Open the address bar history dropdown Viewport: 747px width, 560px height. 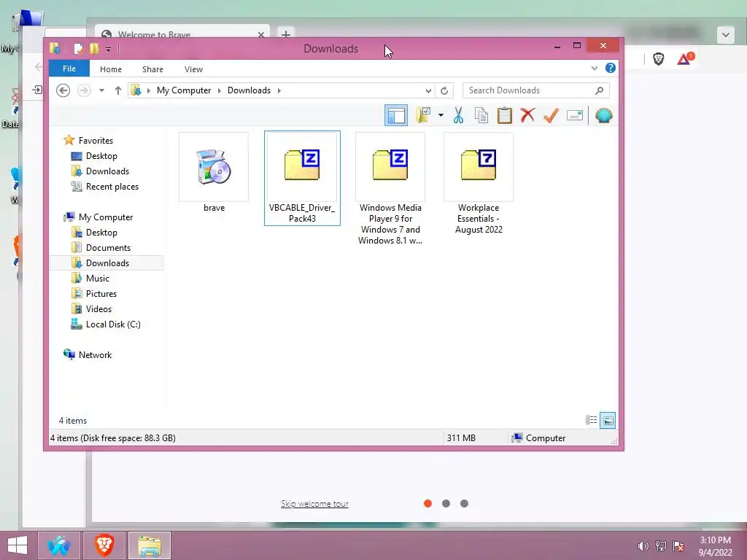tap(428, 90)
